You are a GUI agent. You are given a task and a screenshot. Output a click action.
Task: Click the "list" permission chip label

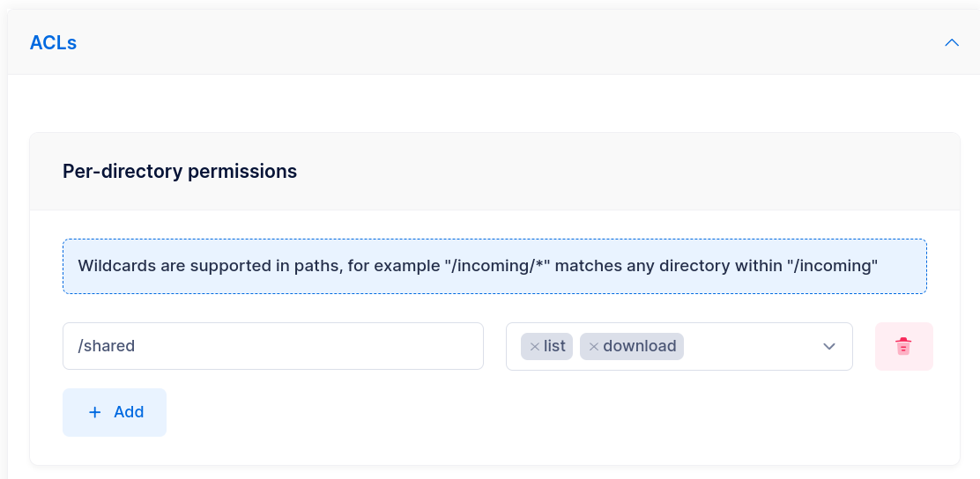pyautogui.click(x=554, y=346)
